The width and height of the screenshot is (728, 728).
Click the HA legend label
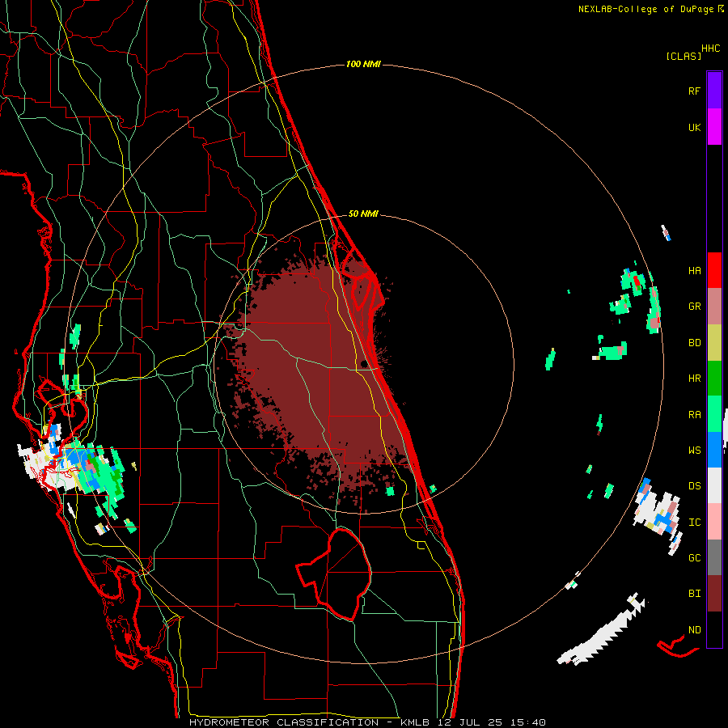(x=694, y=270)
